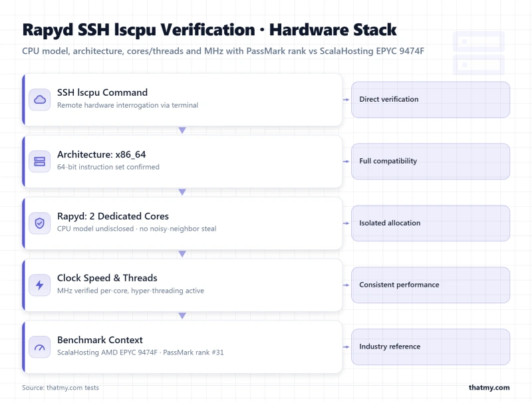Click 'Remote hardware interrogation via terminal' text
This screenshot has height=401, width=532.
coord(128,105)
